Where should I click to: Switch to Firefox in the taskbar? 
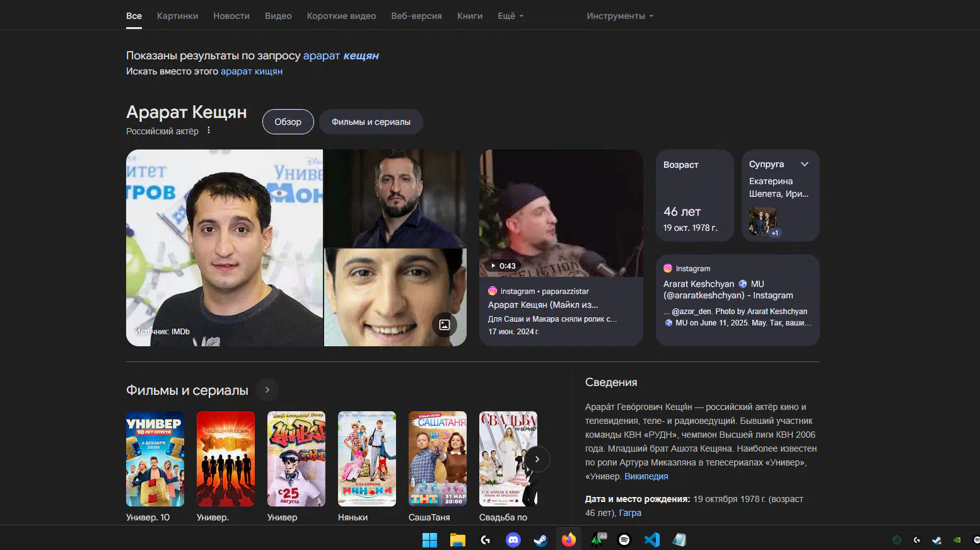point(569,540)
